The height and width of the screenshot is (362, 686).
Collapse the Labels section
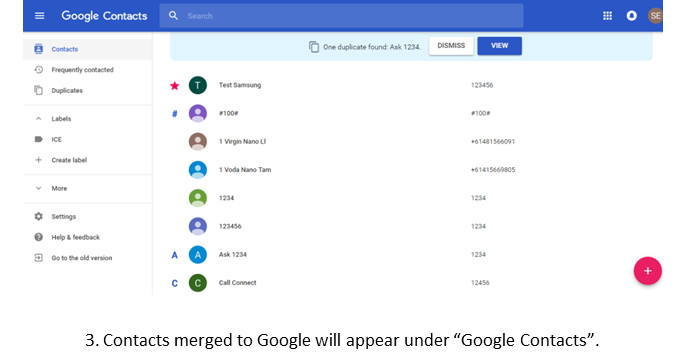tap(38, 119)
